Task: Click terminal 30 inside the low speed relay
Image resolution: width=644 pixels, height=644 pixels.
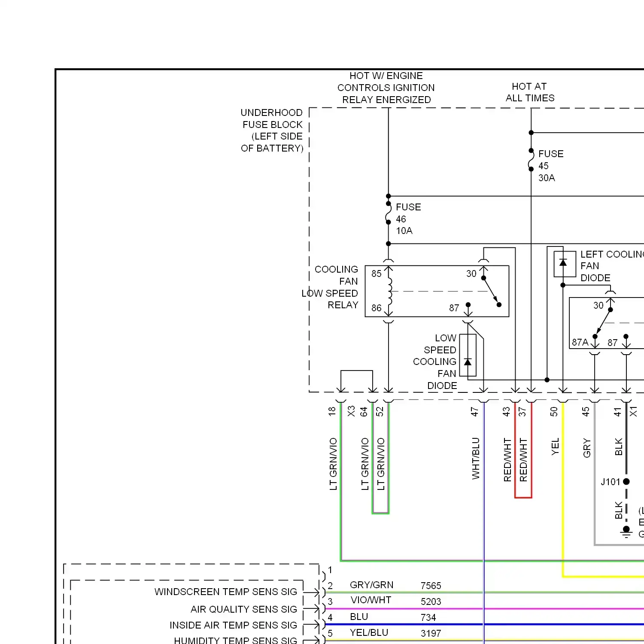Action: click(x=471, y=273)
